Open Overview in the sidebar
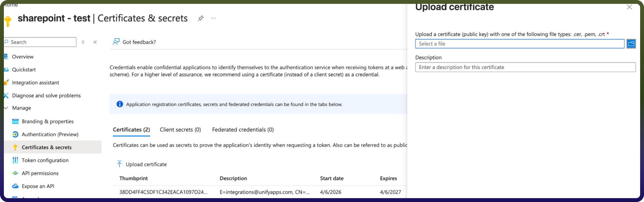644x202 pixels. point(23,57)
